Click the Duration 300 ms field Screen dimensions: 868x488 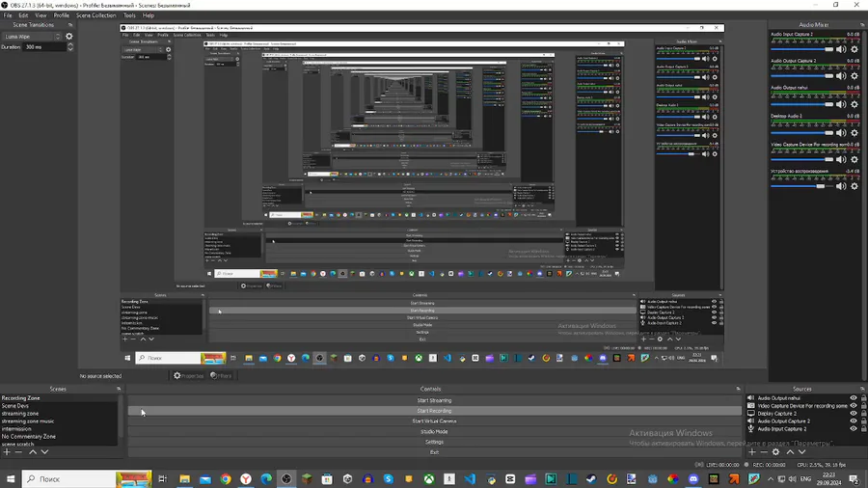coord(44,47)
